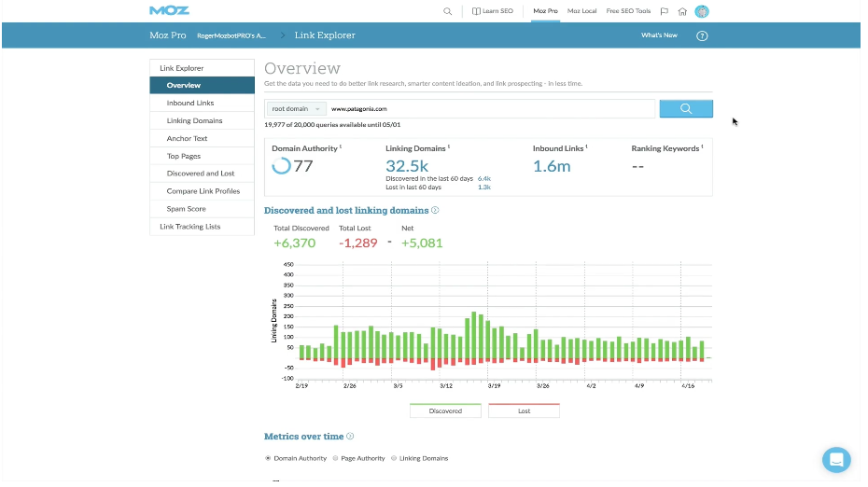Click info icon next to Discovered and lost linking domains

pos(435,211)
